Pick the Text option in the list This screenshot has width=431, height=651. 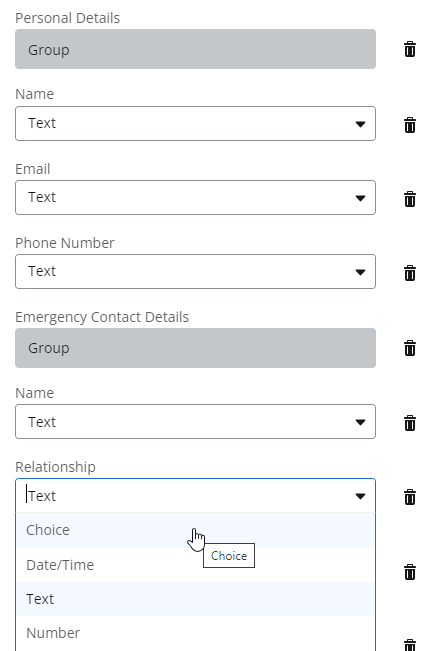[195, 599]
